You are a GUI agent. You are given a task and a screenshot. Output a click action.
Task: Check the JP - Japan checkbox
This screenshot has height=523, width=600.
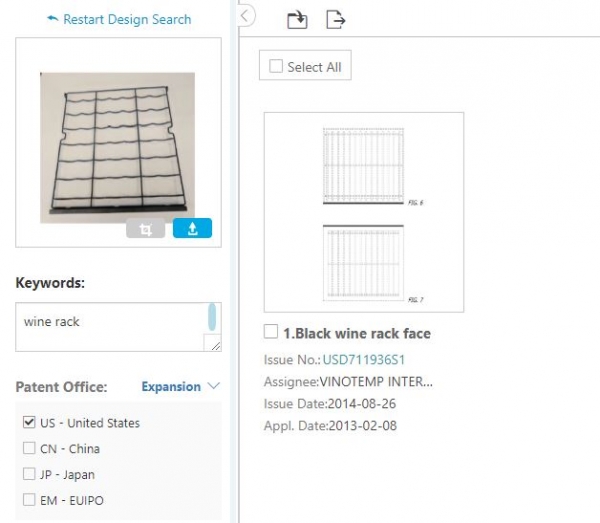[29, 475]
